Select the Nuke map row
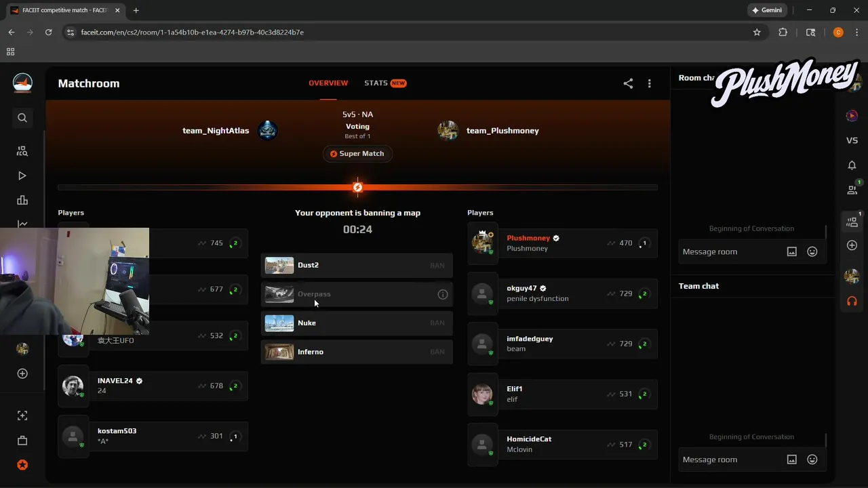 pos(357,323)
